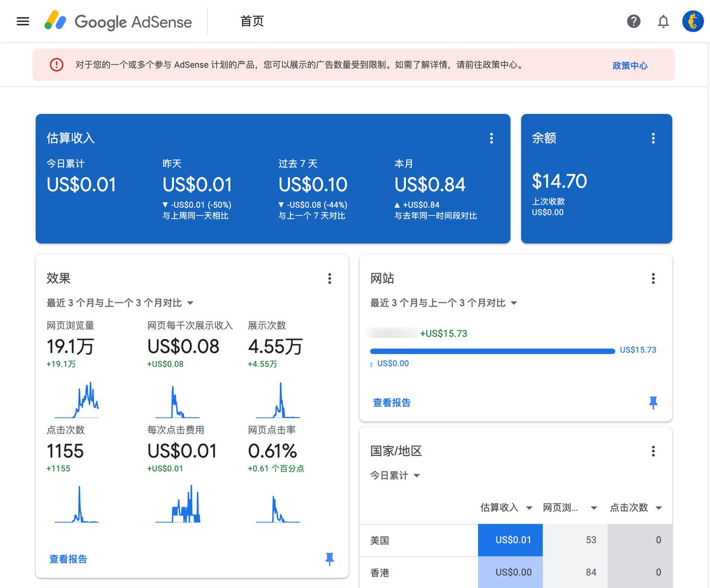Click the 0.61% click-through rate value
The height and width of the screenshot is (588, 710).
click(x=273, y=451)
